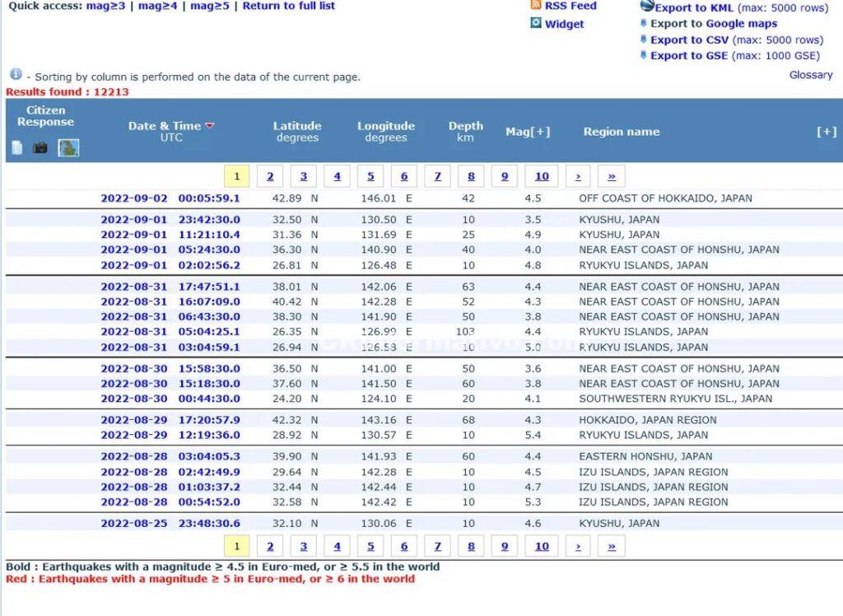Open the Glossary link

(811, 75)
